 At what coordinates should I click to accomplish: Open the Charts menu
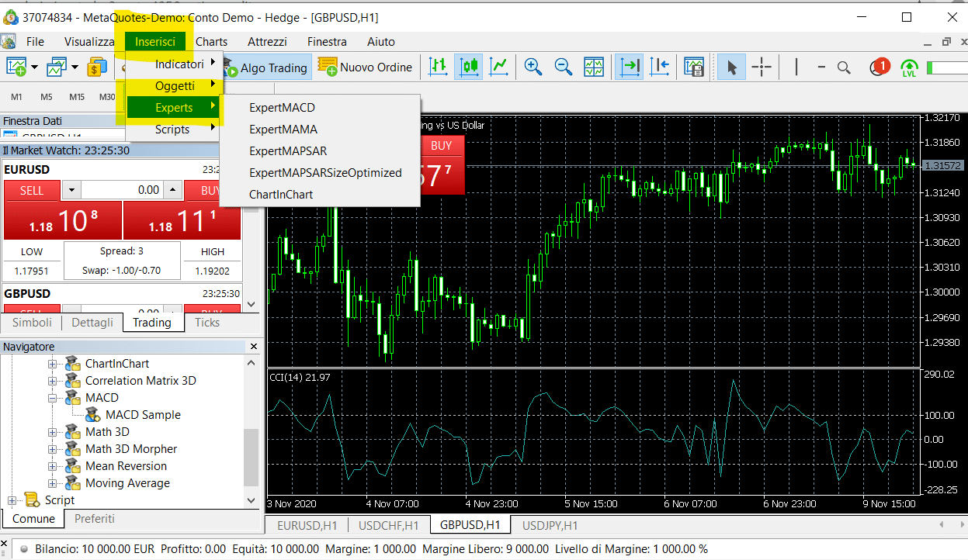point(211,41)
